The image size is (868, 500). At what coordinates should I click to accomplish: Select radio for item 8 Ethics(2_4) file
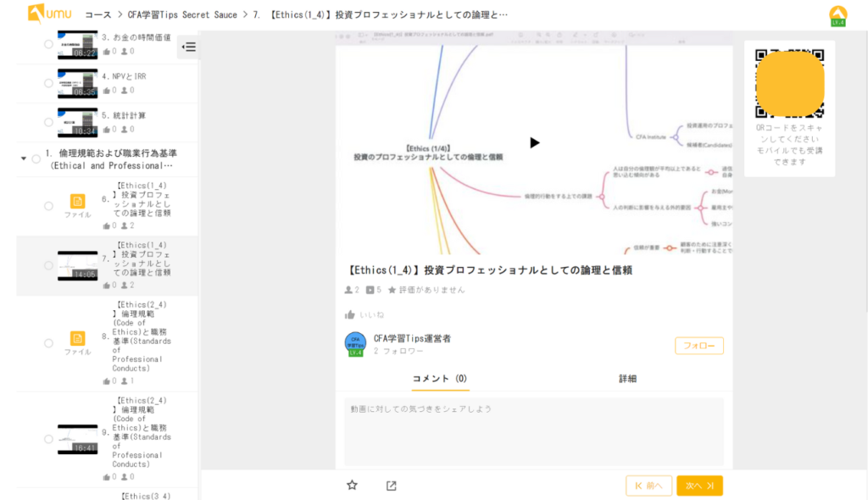tap(48, 343)
